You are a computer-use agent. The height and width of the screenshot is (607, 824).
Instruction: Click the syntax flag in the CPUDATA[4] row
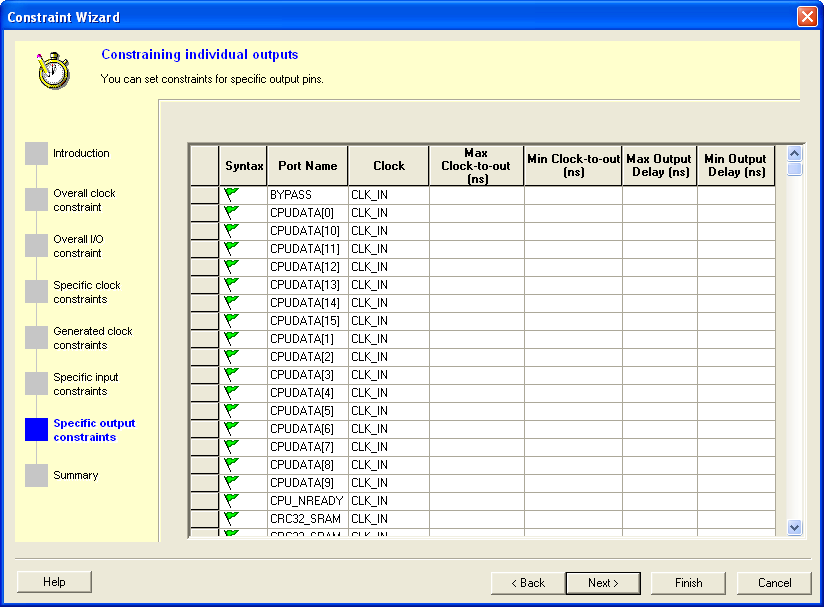(x=231, y=392)
